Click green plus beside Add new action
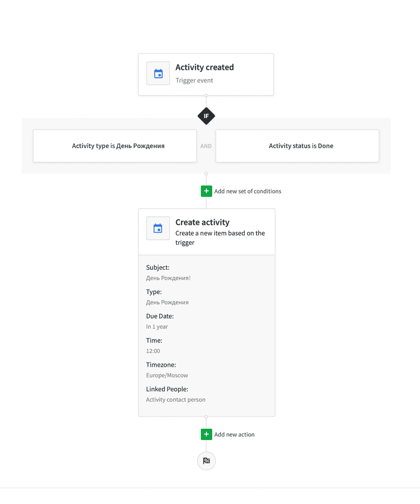This screenshot has height=504, width=420. (206, 435)
